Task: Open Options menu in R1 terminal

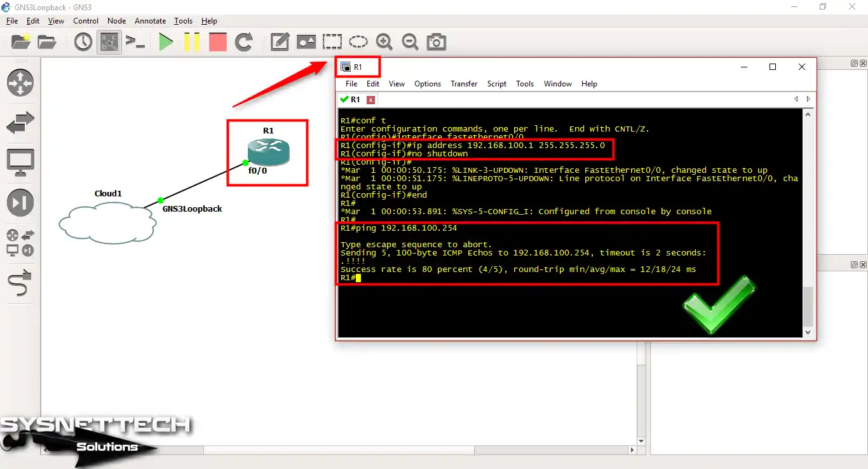Action: 428,84
